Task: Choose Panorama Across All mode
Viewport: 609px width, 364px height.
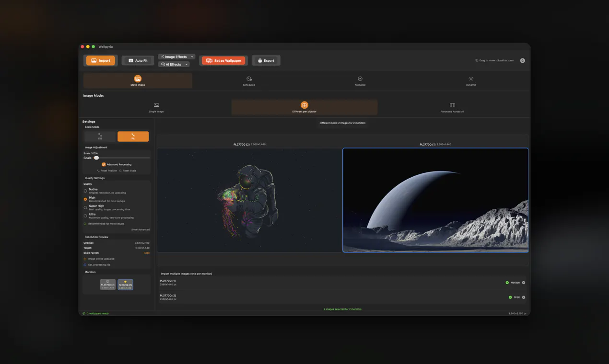Action: click(x=452, y=107)
